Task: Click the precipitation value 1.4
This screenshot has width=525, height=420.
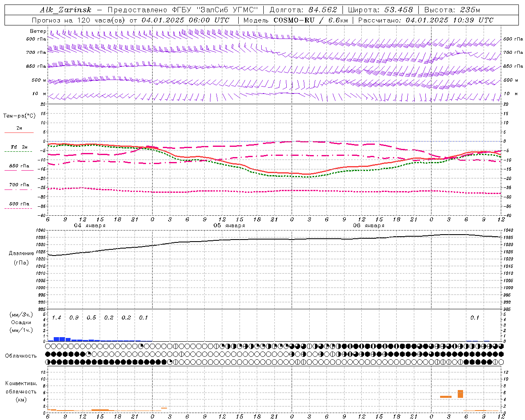Action: coord(56,317)
